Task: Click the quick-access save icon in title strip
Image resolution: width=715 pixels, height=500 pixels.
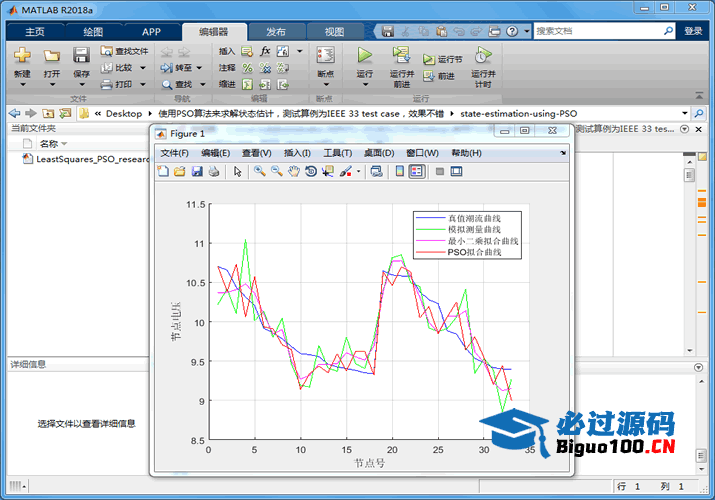Action: (388, 31)
